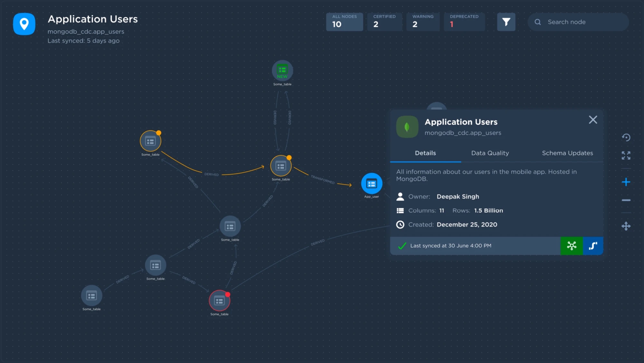Select the red deprecated Some_table node

click(x=220, y=301)
